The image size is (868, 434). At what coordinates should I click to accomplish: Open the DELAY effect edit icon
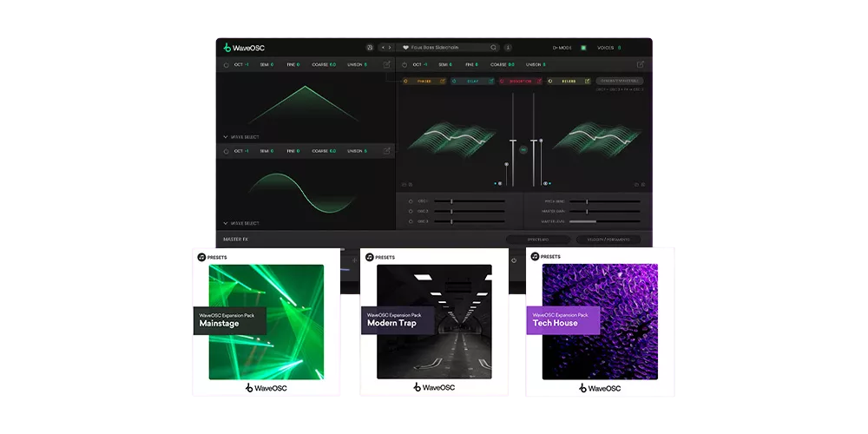[x=490, y=81]
